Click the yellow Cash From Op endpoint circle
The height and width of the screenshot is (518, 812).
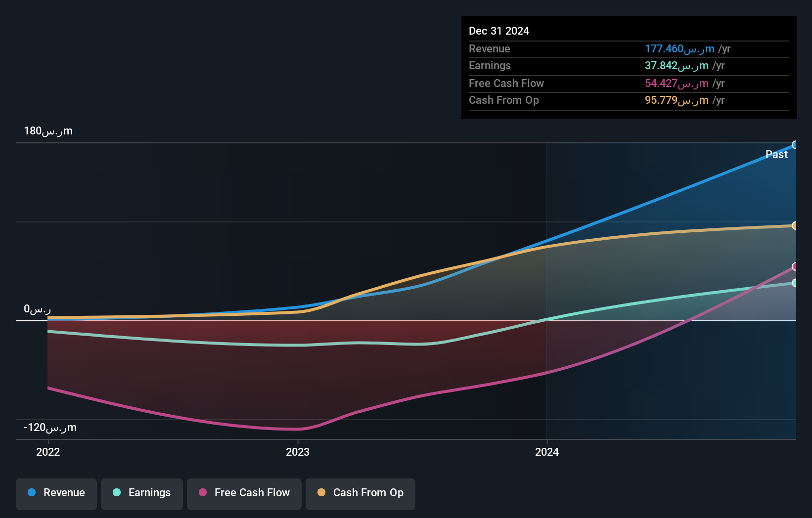(795, 225)
